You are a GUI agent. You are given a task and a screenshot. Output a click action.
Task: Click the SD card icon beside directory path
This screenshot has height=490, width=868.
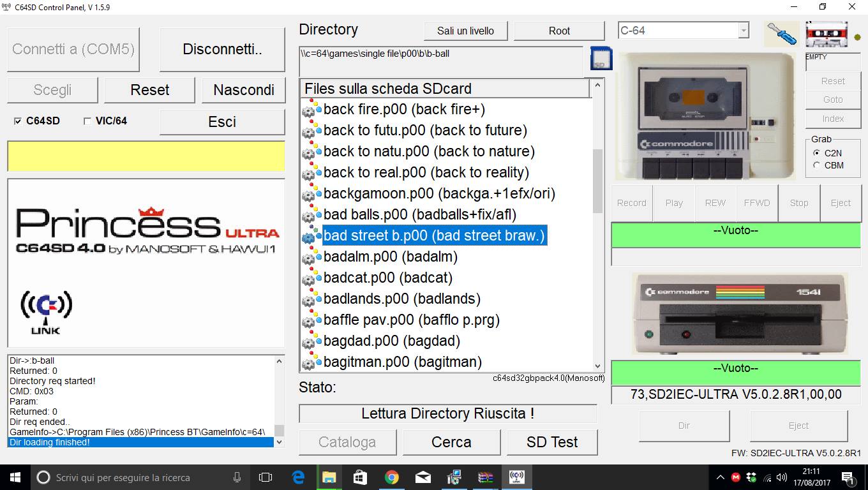pos(601,58)
